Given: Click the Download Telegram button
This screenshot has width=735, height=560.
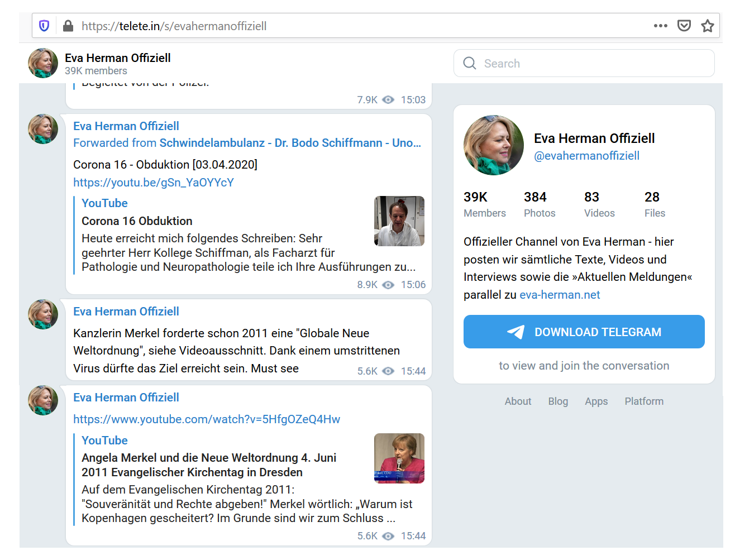Looking at the screenshot, I should 584,332.
